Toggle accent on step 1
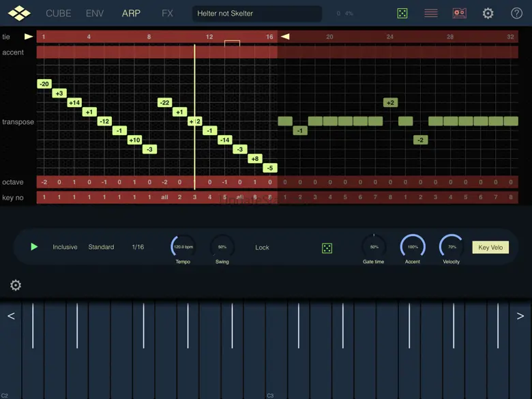This screenshot has width=532, height=399. coord(44,53)
